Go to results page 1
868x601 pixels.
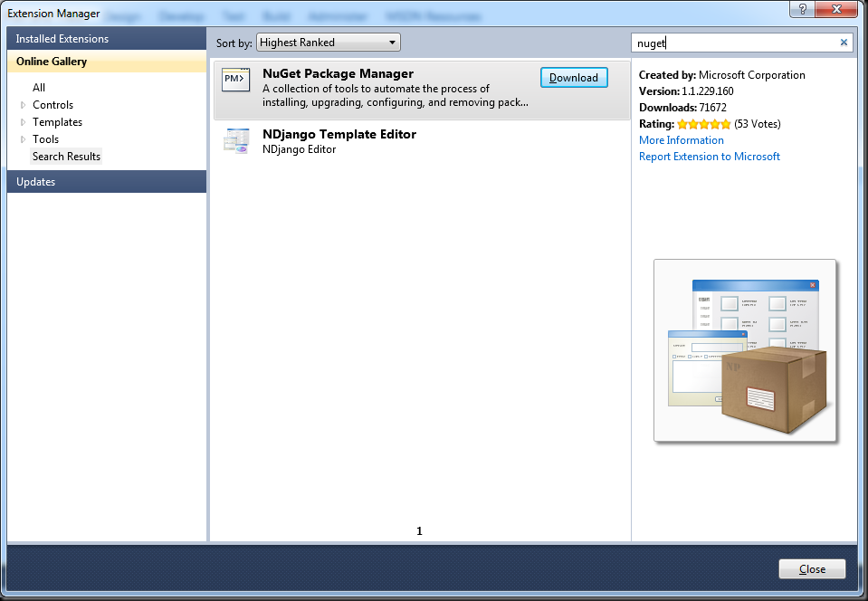(419, 531)
